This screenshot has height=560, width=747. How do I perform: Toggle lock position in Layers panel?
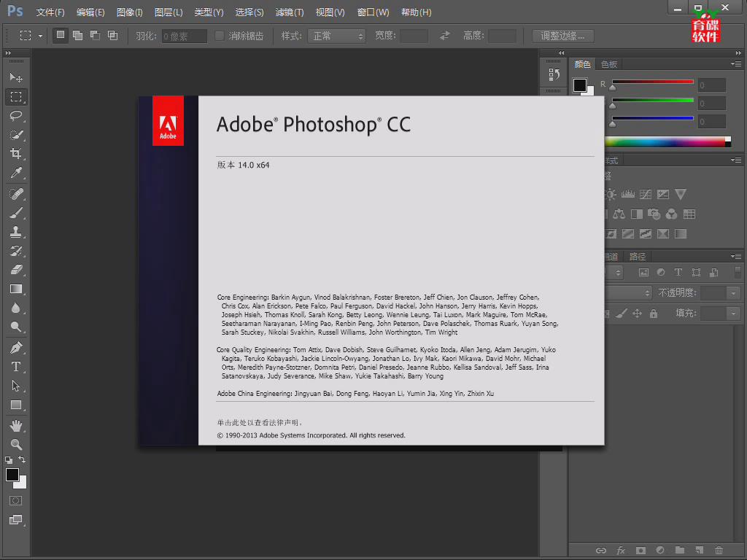637,314
